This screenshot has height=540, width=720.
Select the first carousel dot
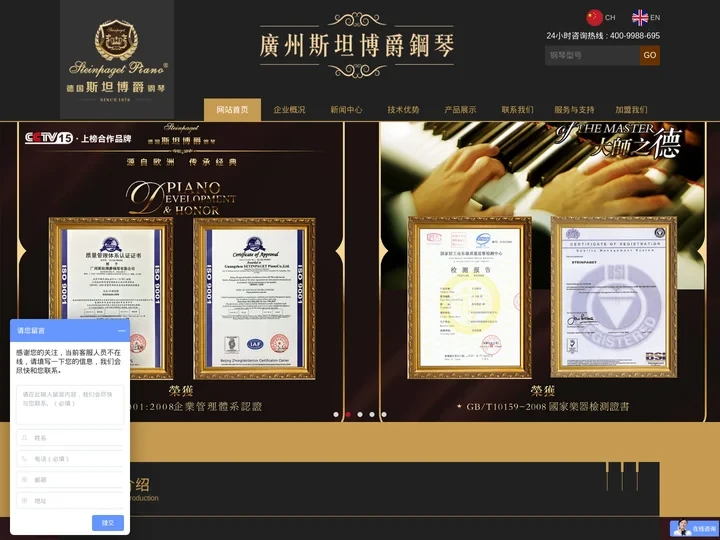click(x=336, y=415)
